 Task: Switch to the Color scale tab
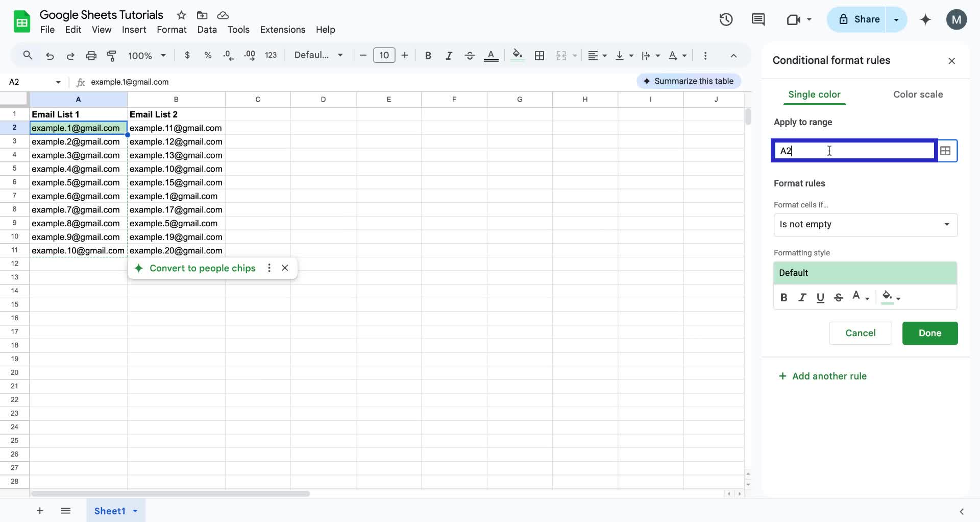tap(917, 94)
